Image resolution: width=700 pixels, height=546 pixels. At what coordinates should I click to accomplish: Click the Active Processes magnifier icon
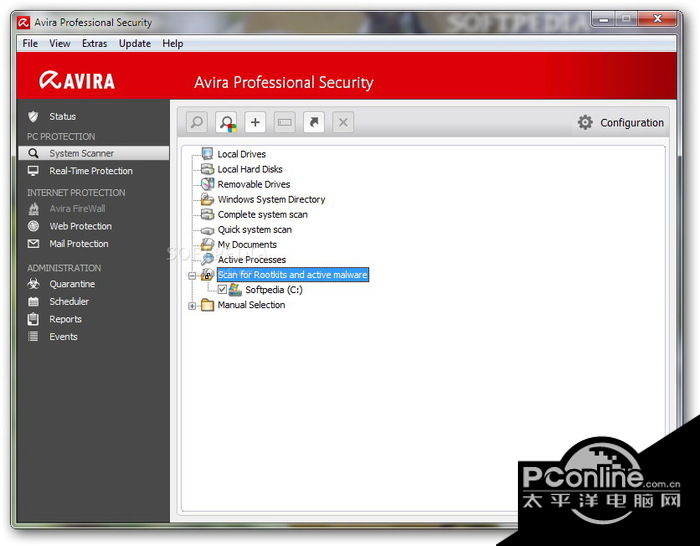tap(207, 259)
